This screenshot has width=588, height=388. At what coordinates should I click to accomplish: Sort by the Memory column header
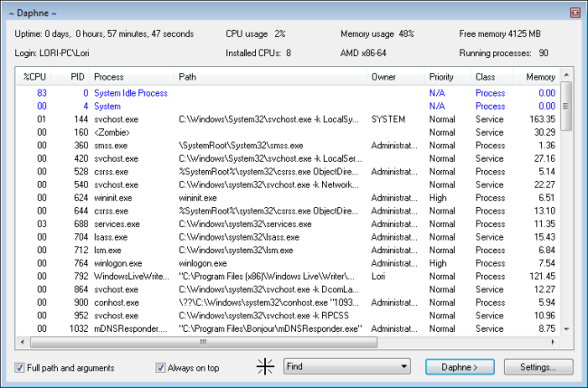[536, 77]
